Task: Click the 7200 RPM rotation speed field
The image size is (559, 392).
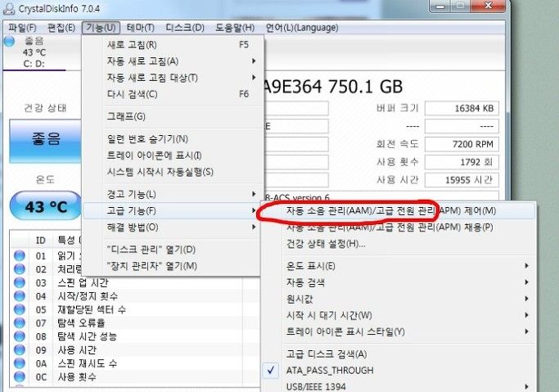Action: point(462,144)
